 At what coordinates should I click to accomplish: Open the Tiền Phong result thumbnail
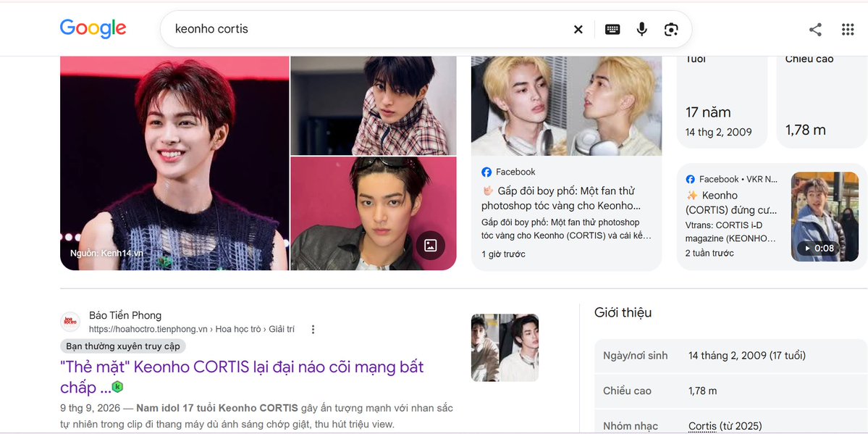(505, 348)
